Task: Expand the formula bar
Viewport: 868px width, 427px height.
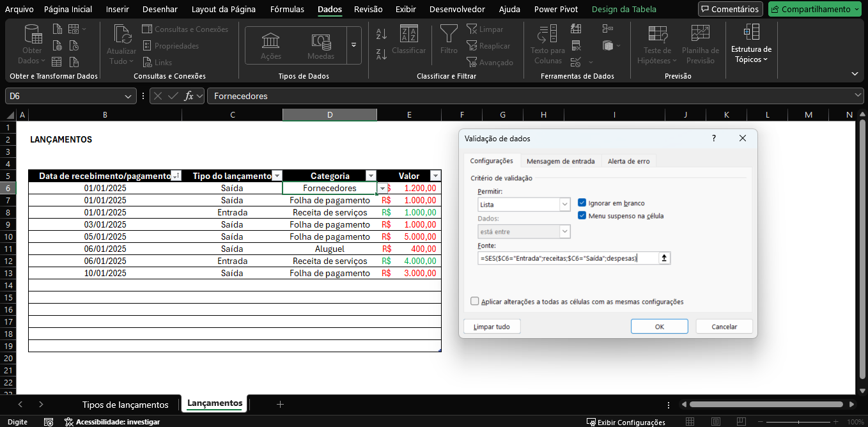Action: point(858,96)
